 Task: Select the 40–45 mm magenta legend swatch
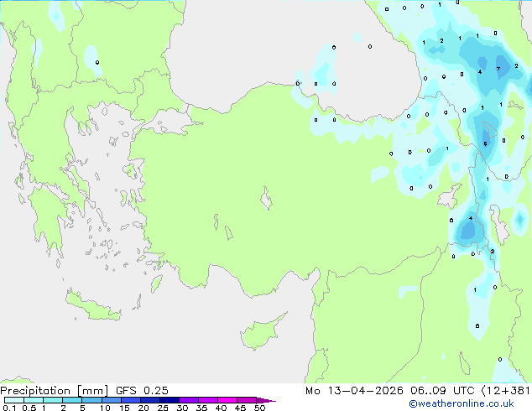227,400
